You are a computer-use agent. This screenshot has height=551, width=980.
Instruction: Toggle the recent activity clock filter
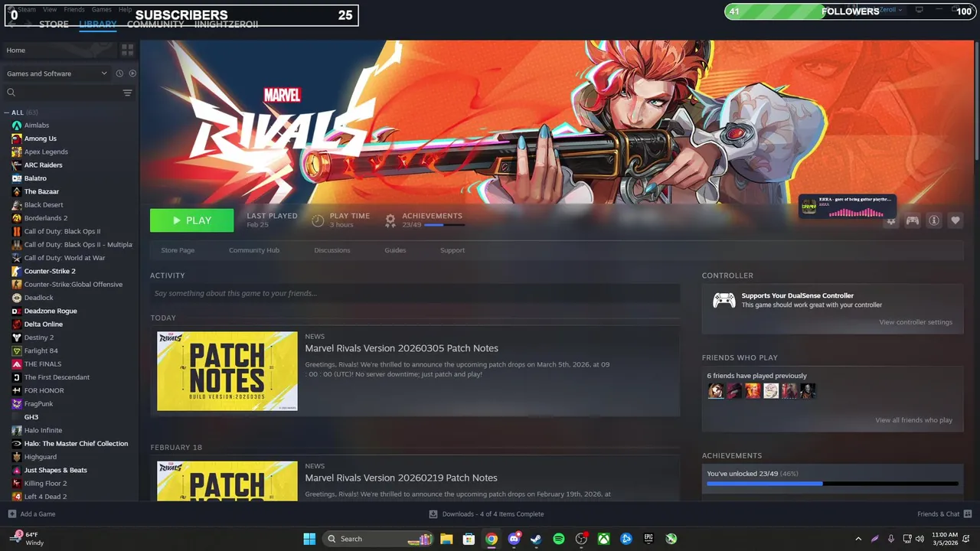coord(119,73)
